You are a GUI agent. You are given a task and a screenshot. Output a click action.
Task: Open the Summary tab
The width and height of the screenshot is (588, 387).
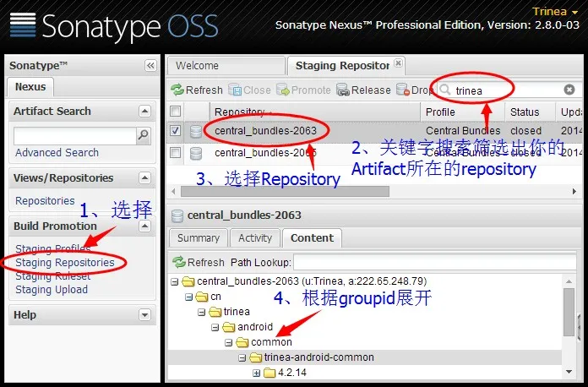[199, 238]
